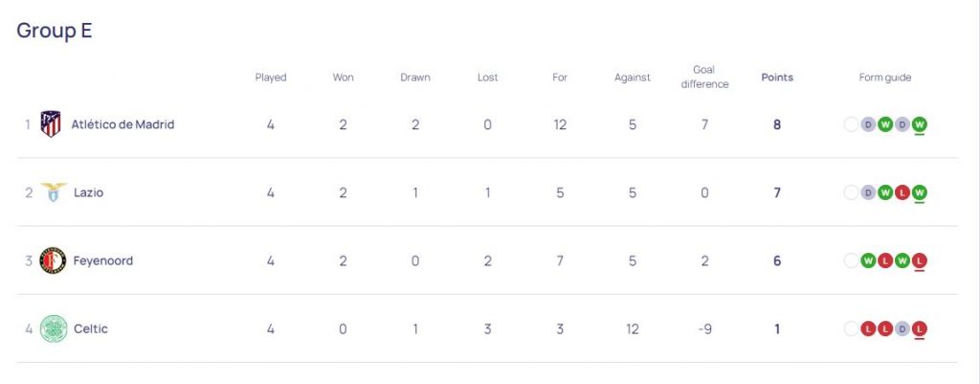The image size is (980, 384).
Task: Click Celtic's underlined latest loss badge
Action: tap(920, 328)
